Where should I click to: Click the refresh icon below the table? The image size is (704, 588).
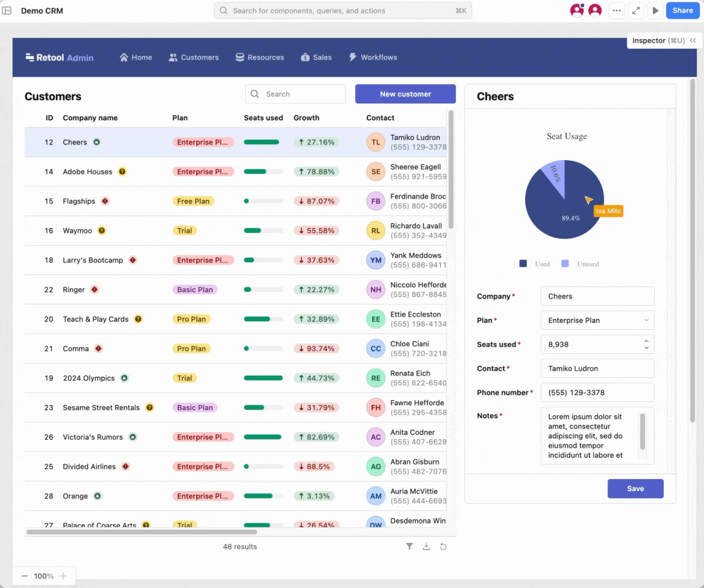[443, 547]
